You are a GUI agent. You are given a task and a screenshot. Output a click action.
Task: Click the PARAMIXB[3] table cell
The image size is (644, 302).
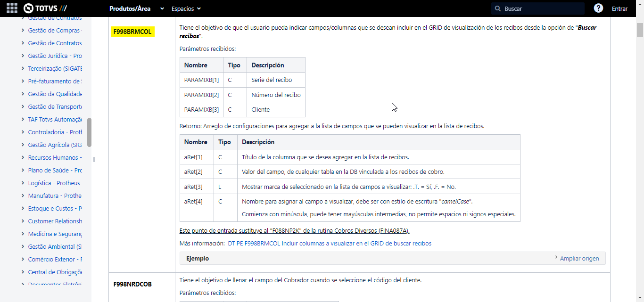(x=202, y=109)
